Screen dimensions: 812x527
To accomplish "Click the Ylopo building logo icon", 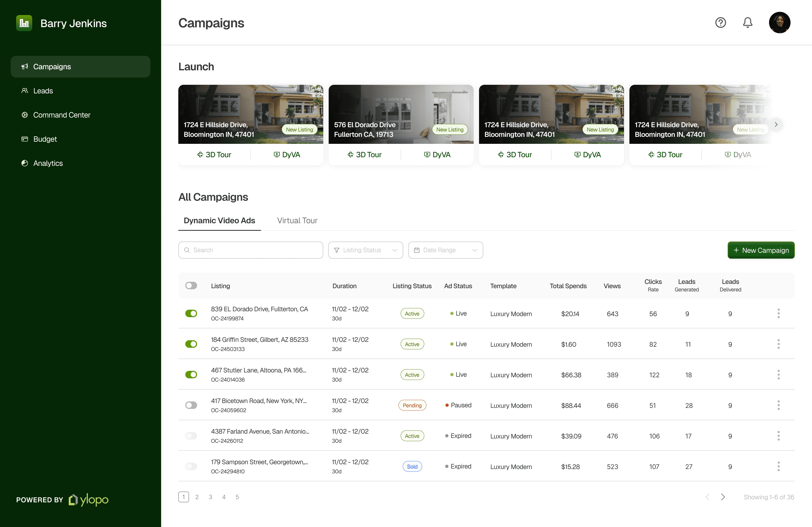I will [24, 23].
